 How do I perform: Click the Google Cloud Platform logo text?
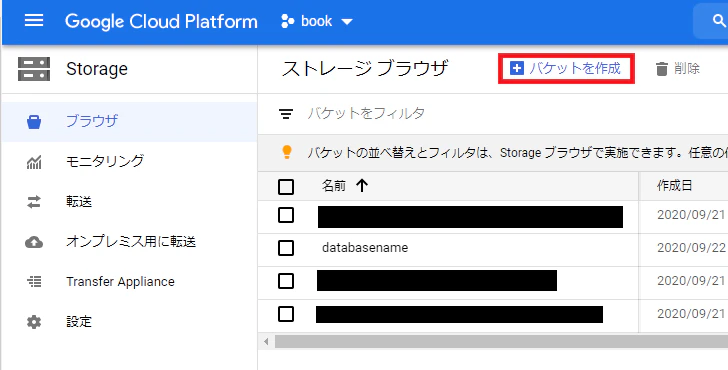click(x=161, y=21)
